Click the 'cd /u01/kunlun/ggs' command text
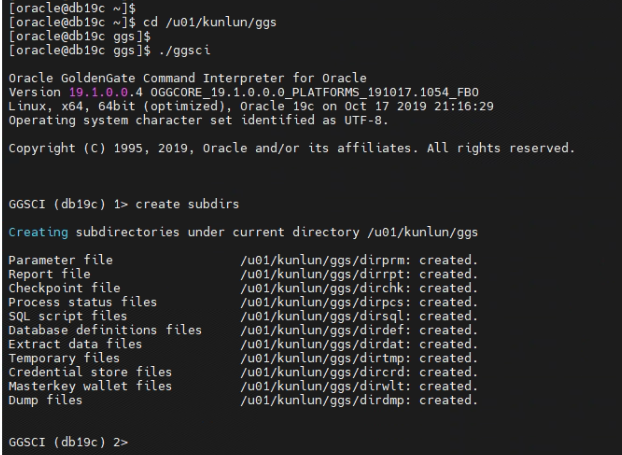622x455 pixels. click(x=209, y=22)
